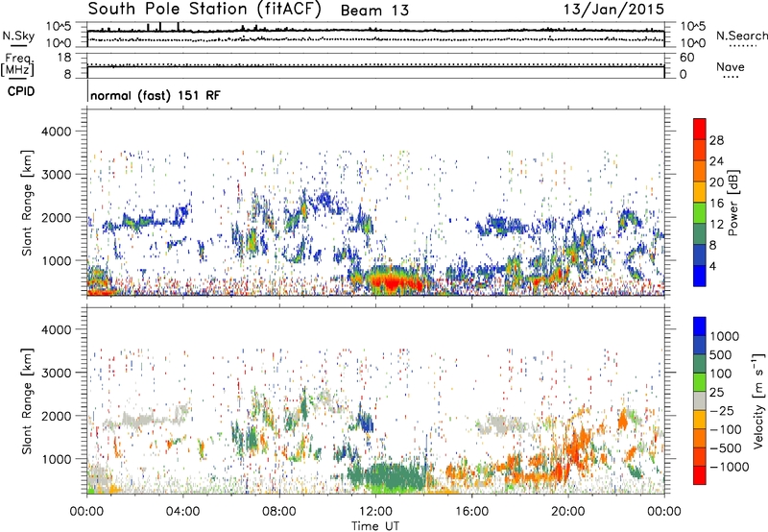Click the 'Velocity [m s-1]' colorbar label
Viewport: 768px width, 532px height.
(x=758, y=400)
